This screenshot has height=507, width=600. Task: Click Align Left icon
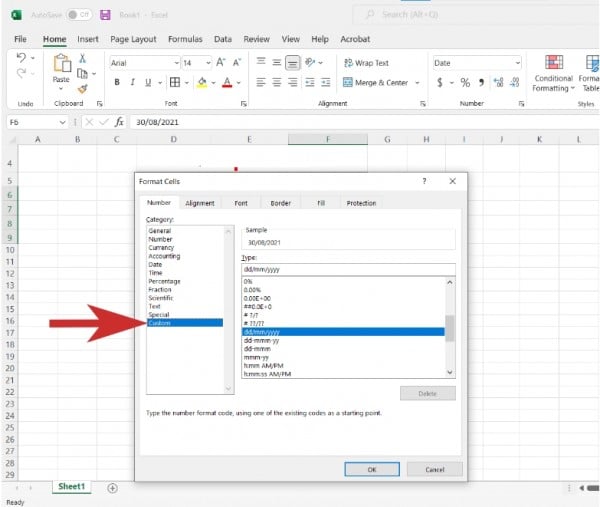261,82
